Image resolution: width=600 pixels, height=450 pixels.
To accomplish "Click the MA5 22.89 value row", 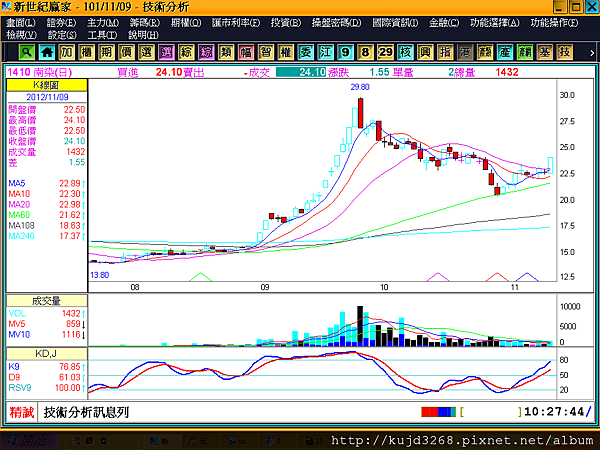I will (47, 183).
